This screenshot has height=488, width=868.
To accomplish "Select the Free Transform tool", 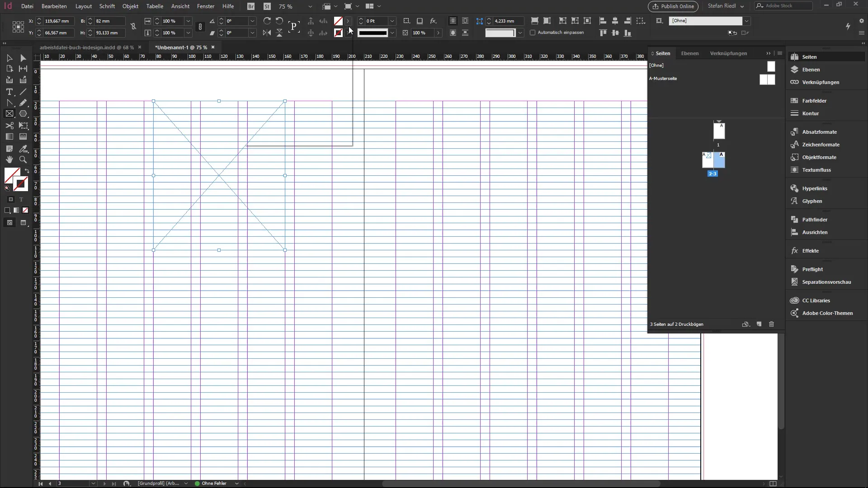I will [x=23, y=126].
